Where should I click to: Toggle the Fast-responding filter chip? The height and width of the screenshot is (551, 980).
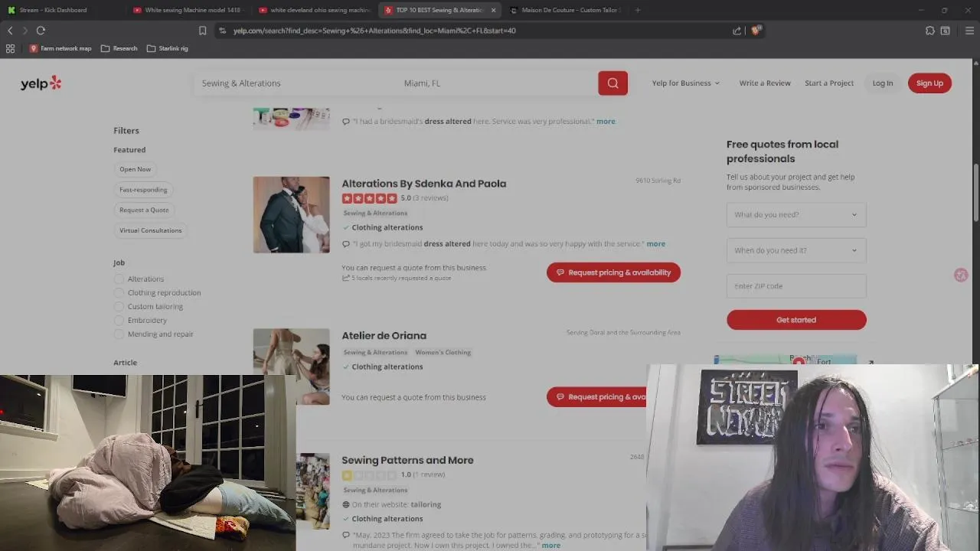click(x=143, y=190)
